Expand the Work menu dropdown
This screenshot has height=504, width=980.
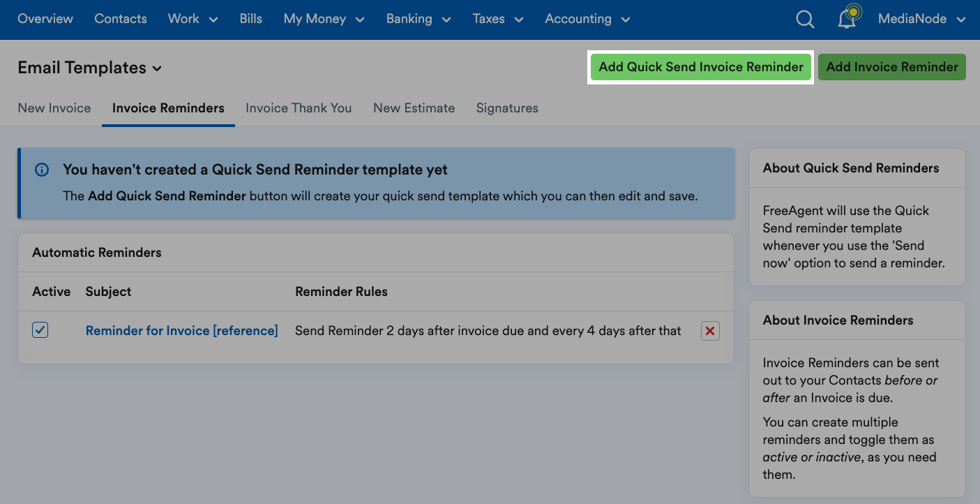tap(193, 19)
